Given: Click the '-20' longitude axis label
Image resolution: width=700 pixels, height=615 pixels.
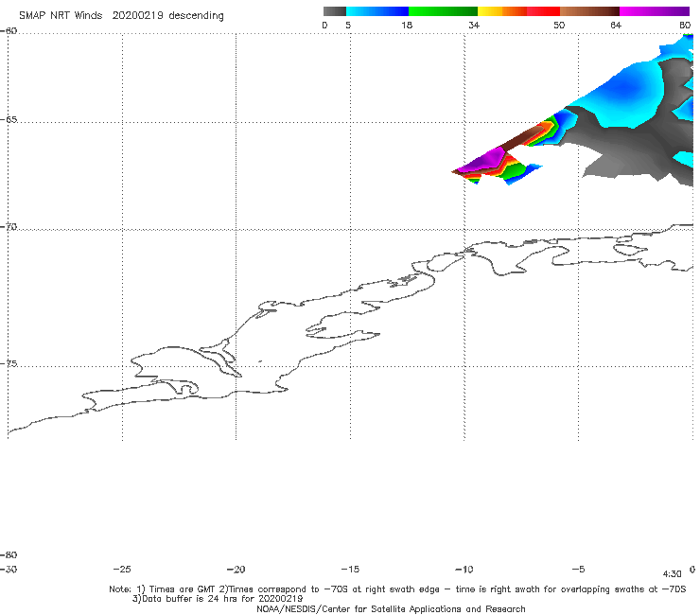Looking at the screenshot, I should 236,569.
